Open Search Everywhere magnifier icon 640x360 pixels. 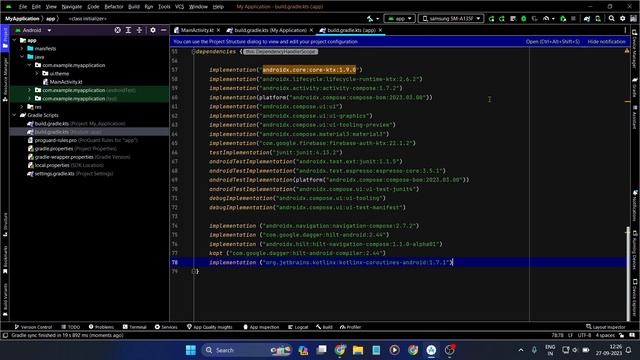point(611,19)
